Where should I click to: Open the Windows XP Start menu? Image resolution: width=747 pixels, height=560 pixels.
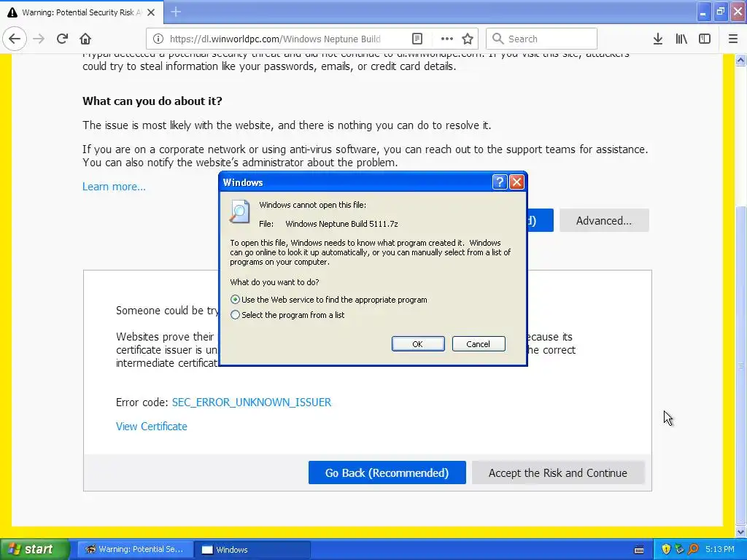35,549
